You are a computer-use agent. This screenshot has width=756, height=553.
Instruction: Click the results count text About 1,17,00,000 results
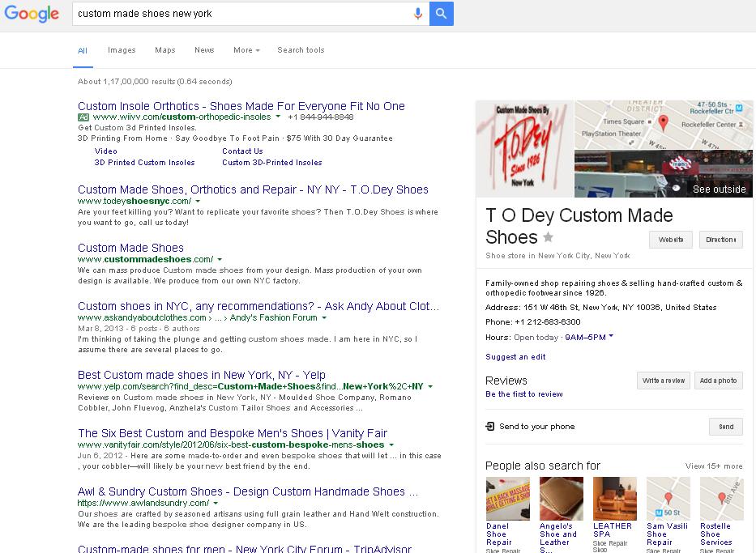tap(155, 82)
